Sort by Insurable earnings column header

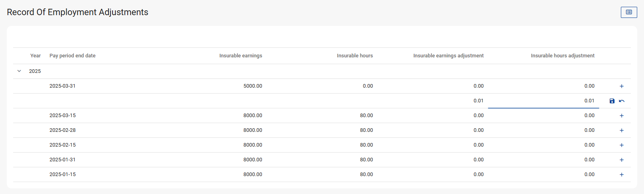point(241,56)
